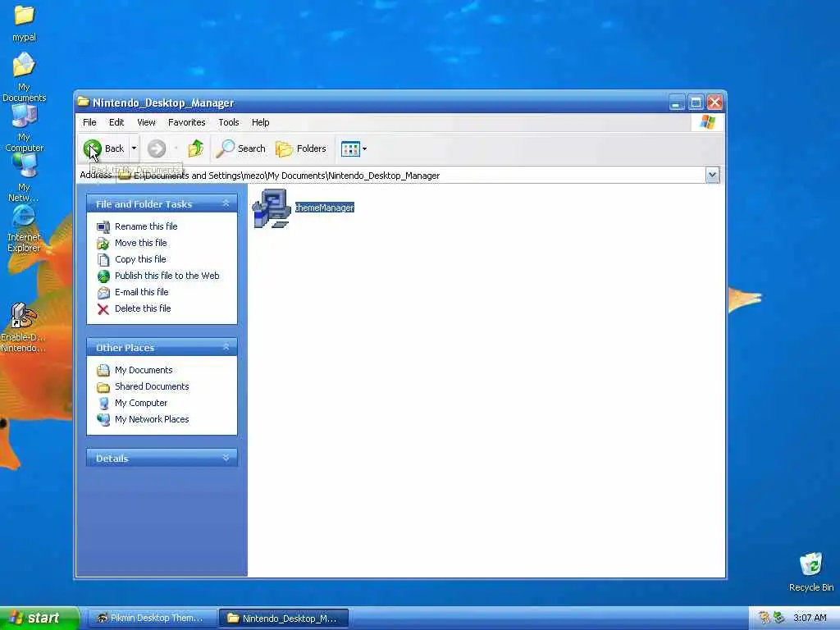Click the red X delete icon
Image resolution: width=840 pixels, height=630 pixels.
[103, 309]
